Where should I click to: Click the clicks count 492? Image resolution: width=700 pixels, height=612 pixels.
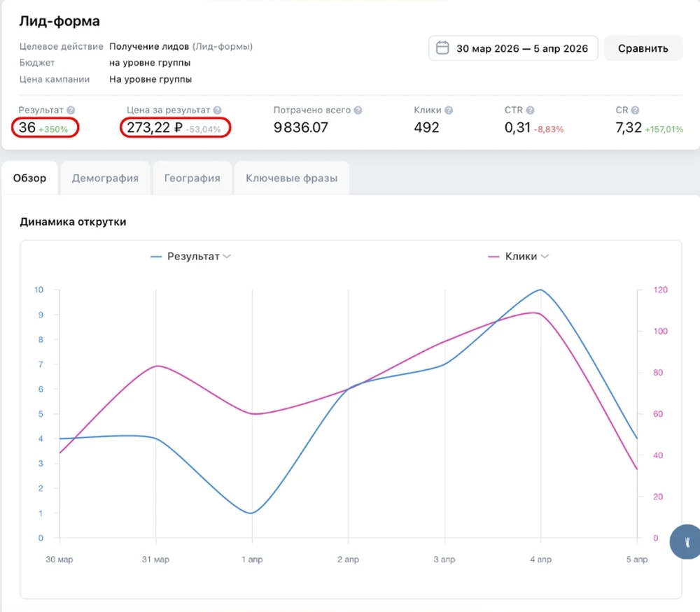pyautogui.click(x=426, y=127)
